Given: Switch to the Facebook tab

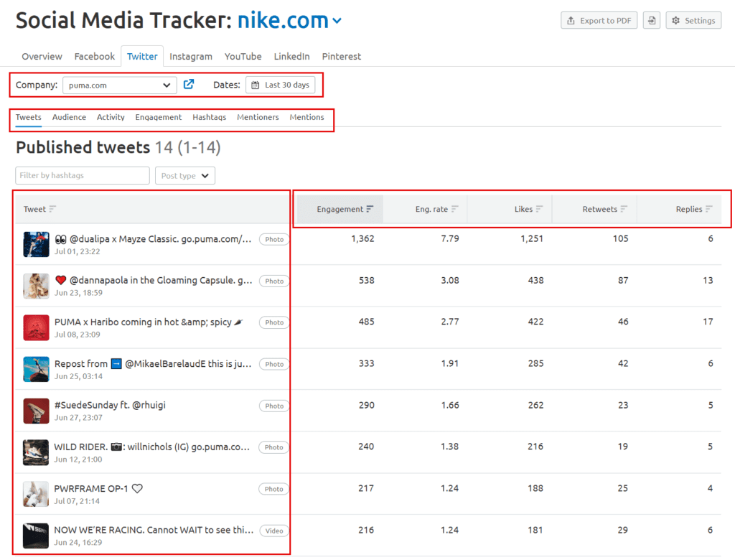Looking at the screenshot, I should click(x=94, y=56).
